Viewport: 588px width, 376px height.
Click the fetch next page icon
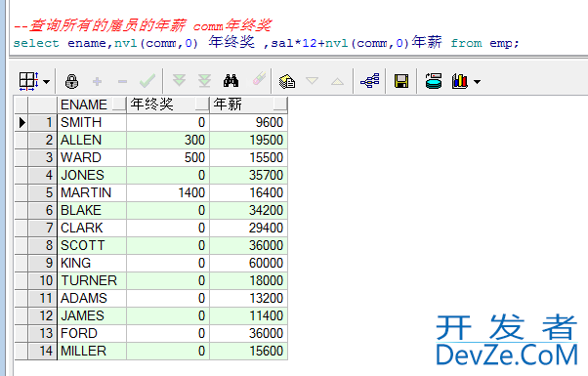(180, 80)
